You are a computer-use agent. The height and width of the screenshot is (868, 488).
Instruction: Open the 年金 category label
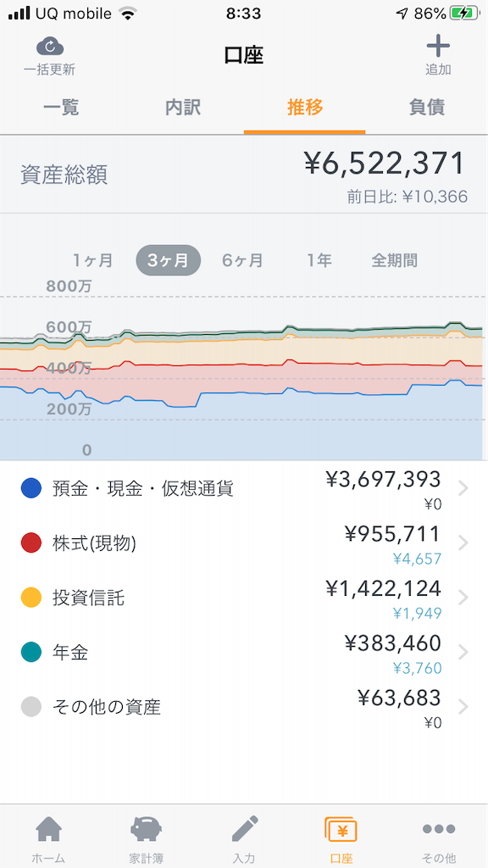click(70, 654)
